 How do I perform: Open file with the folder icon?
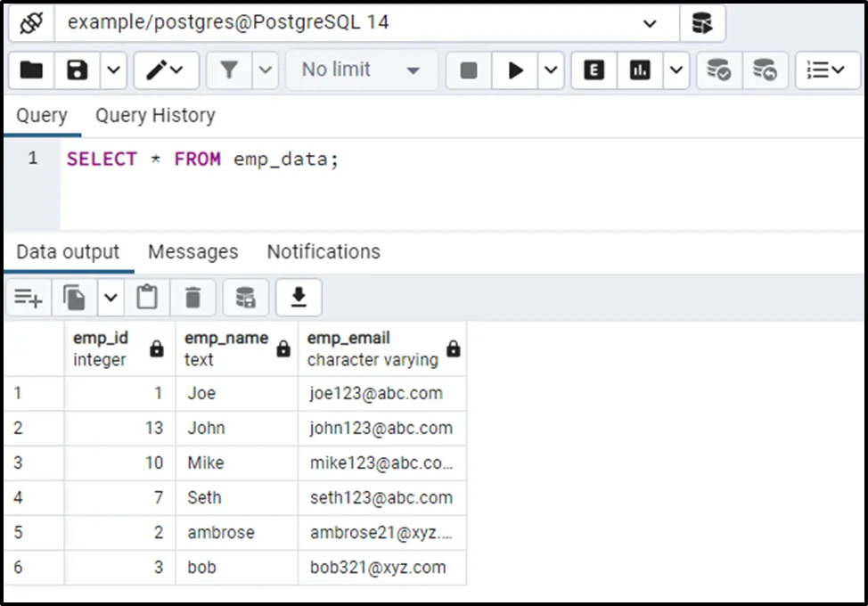[31, 70]
